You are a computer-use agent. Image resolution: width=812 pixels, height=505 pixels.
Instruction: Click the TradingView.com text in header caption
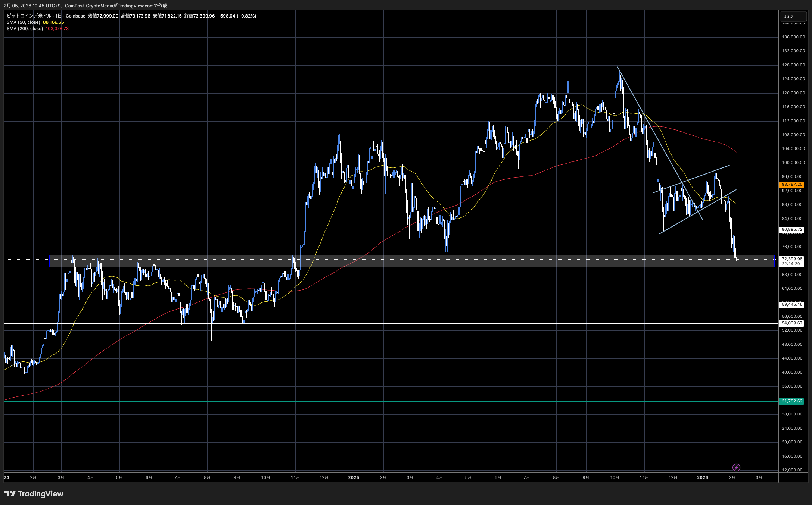point(136,6)
